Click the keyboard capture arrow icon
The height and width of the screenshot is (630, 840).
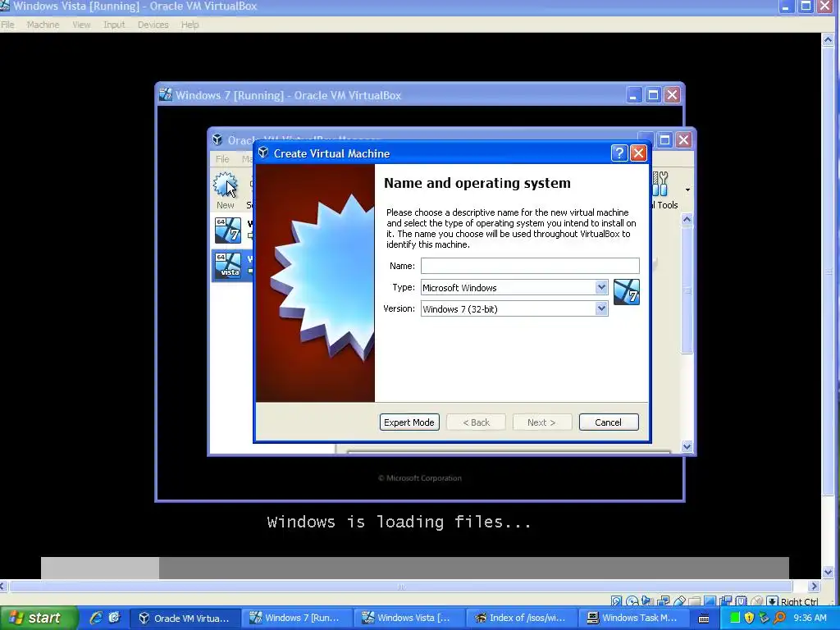772,601
